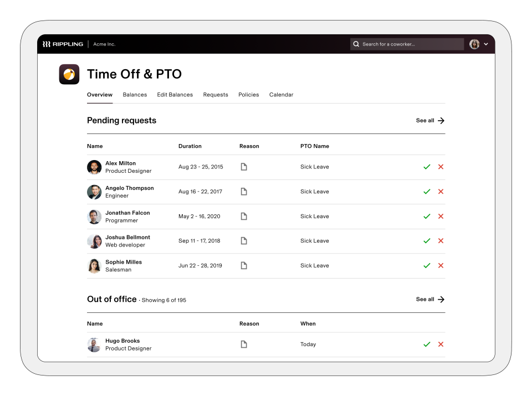Click the Acme Inc. company label

[104, 44]
